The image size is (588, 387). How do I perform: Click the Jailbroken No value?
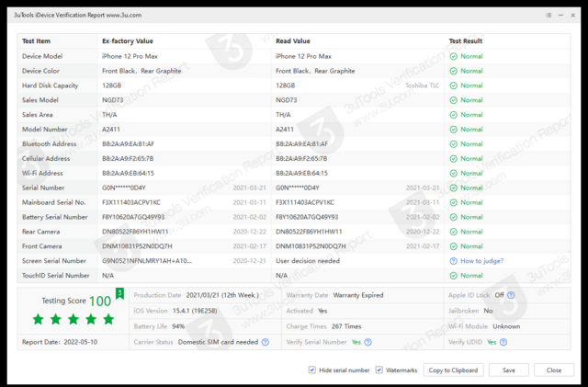488,312
